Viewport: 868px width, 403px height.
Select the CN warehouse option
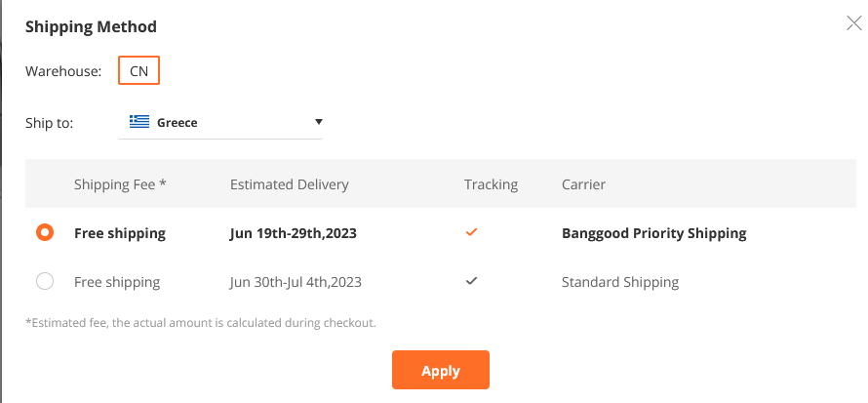click(138, 70)
